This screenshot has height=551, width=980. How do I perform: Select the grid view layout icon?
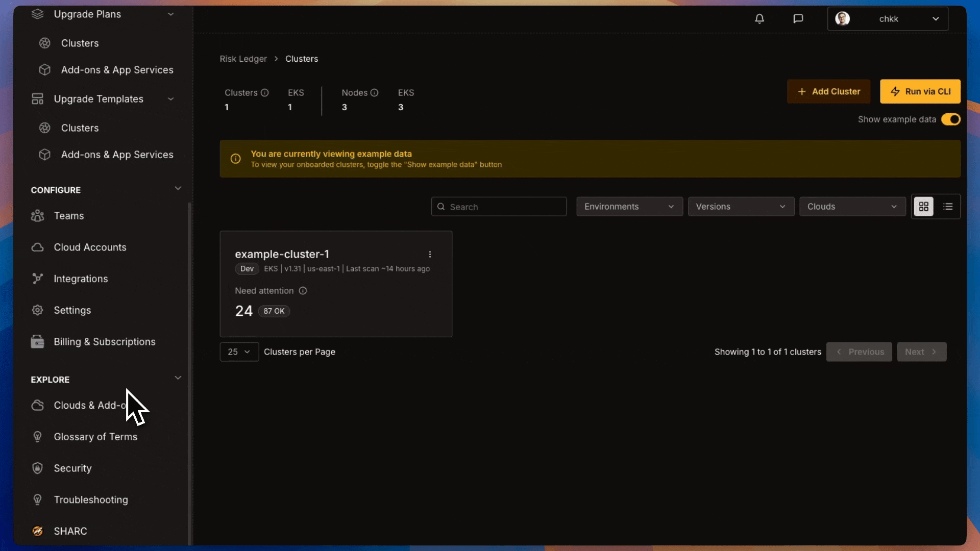(x=923, y=207)
